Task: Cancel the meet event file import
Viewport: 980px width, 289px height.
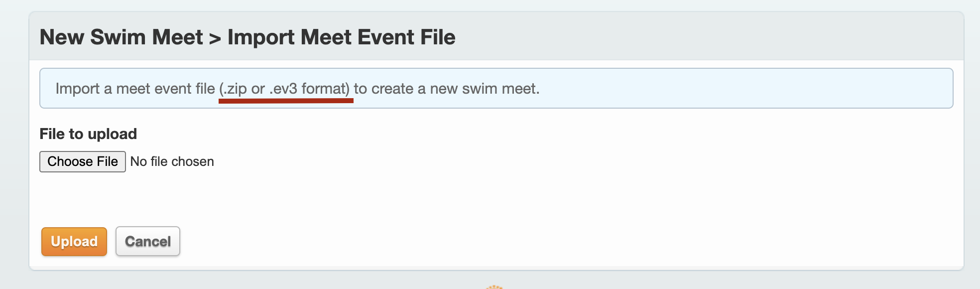Action: 148,242
